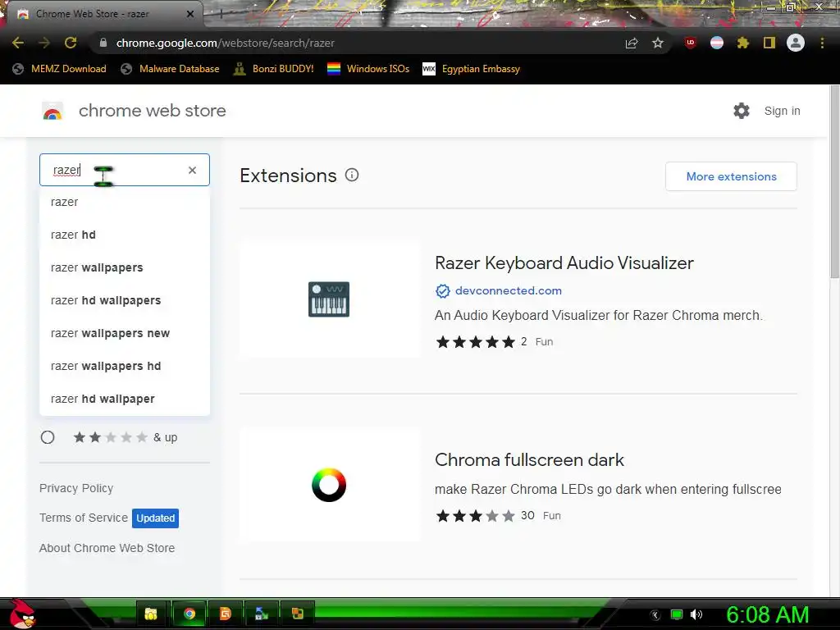This screenshot has height=630, width=840.
Task: Click the More extensions button
Action: (x=731, y=176)
